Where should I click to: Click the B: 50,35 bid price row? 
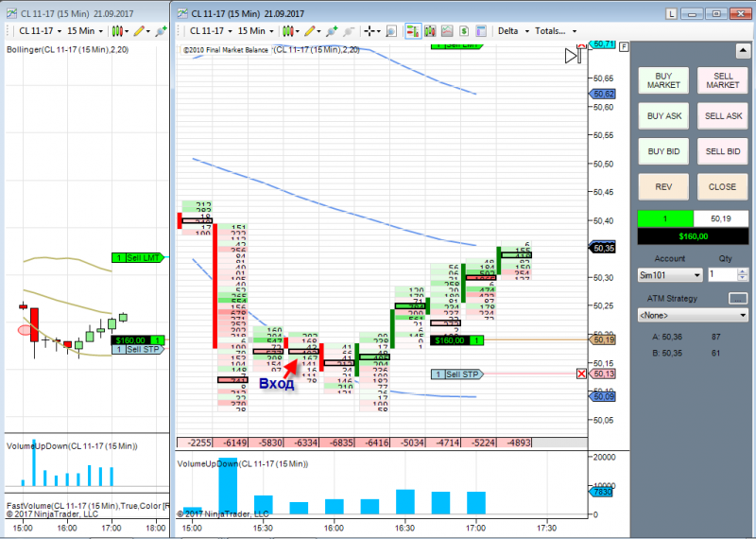686,354
